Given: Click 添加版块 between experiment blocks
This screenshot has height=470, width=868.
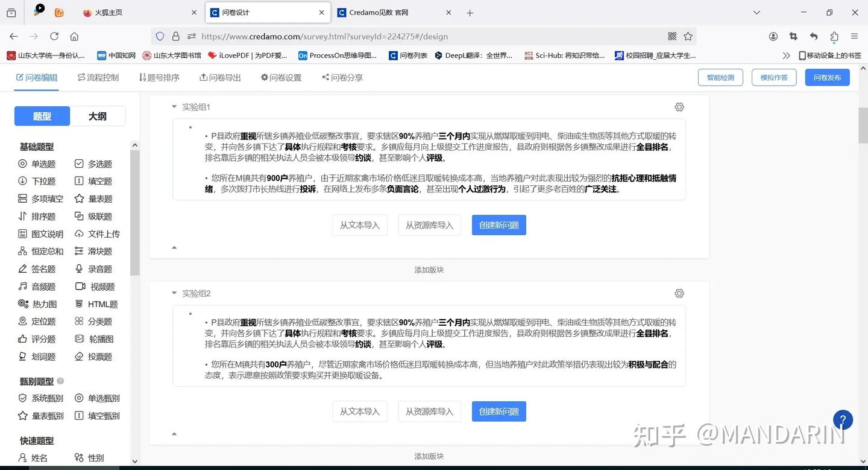Looking at the screenshot, I should click(x=429, y=270).
